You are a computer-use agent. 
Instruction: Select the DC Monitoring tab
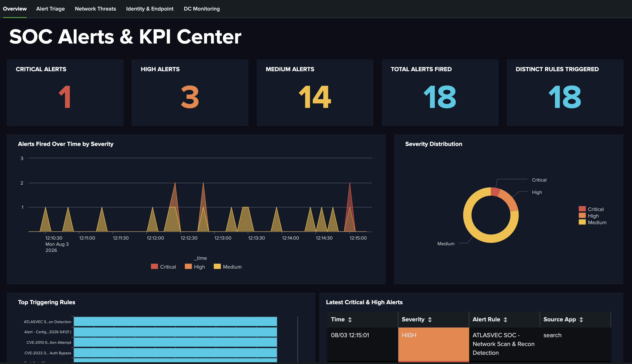tap(202, 9)
